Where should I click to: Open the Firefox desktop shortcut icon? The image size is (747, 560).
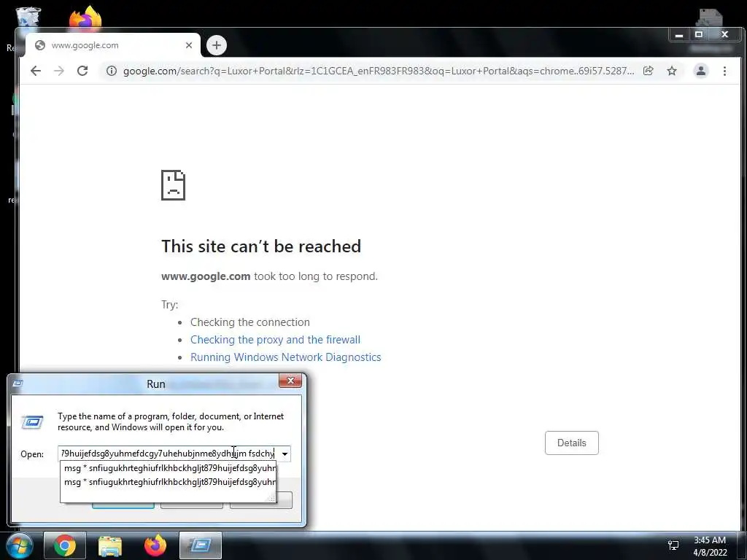pos(85,17)
